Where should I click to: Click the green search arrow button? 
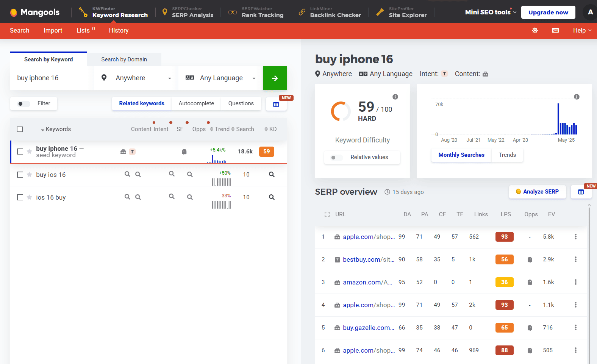pos(275,78)
